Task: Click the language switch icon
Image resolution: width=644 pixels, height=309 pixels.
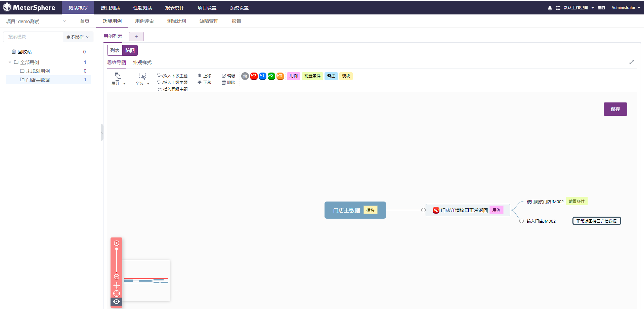Action: tap(601, 8)
